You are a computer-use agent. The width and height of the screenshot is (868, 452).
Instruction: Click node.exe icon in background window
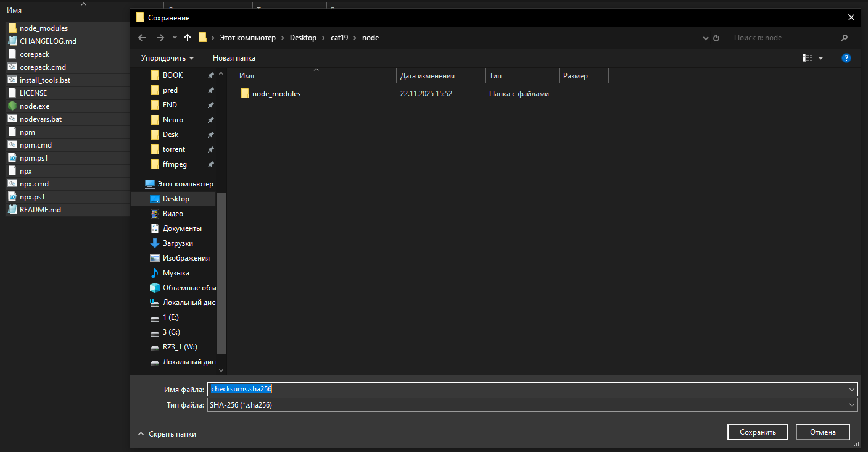point(12,106)
